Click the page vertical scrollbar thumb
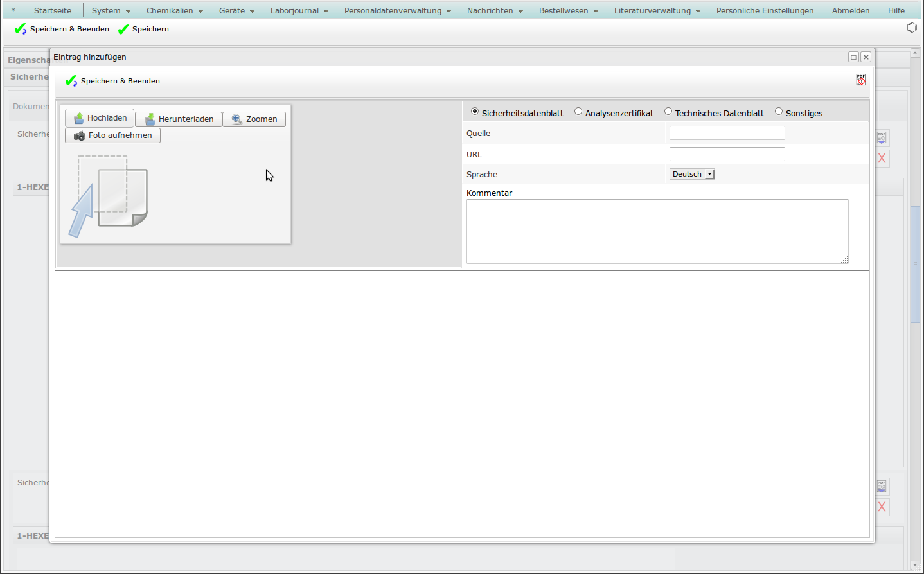Image resolution: width=924 pixels, height=574 pixels. [x=915, y=264]
